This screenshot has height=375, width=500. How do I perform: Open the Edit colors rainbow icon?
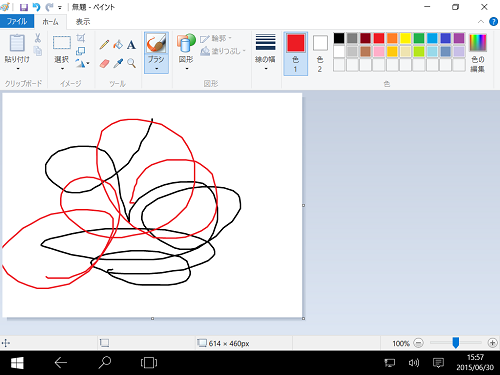coord(478,43)
